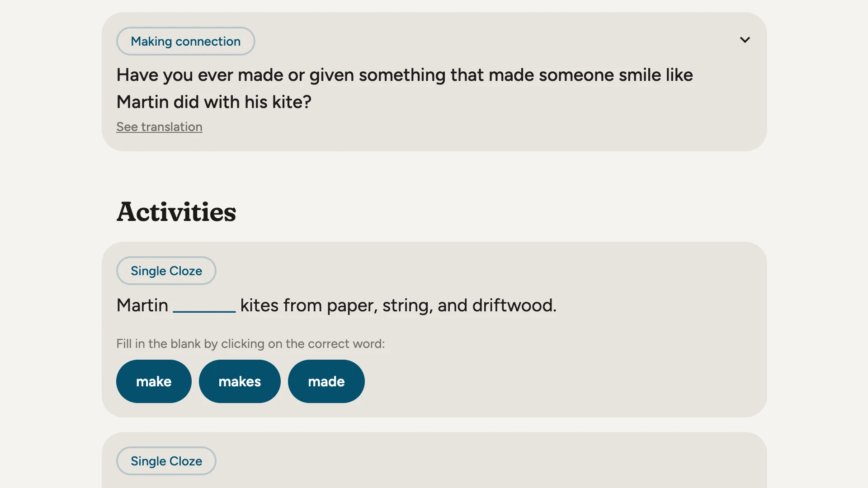Image resolution: width=868 pixels, height=488 pixels.
Task: Choose the word "makes" answer
Action: coord(240,382)
